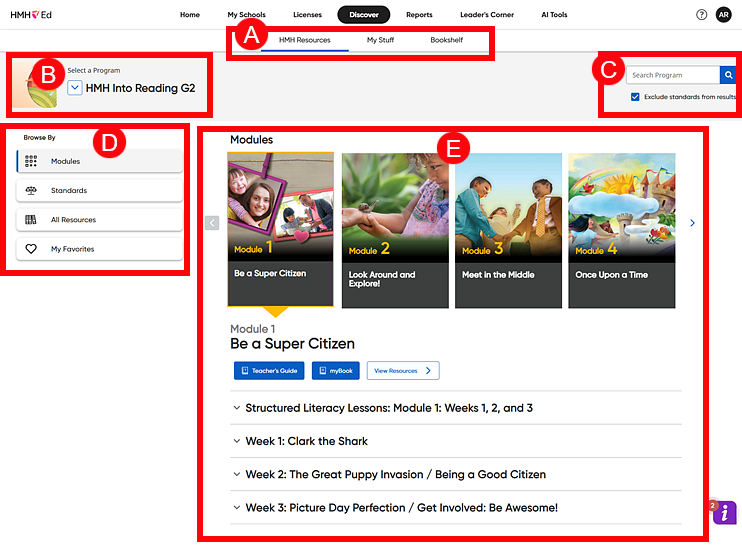The width and height of the screenshot is (742, 553).
Task: Switch to the My Stuff tab
Action: point(380,40)
